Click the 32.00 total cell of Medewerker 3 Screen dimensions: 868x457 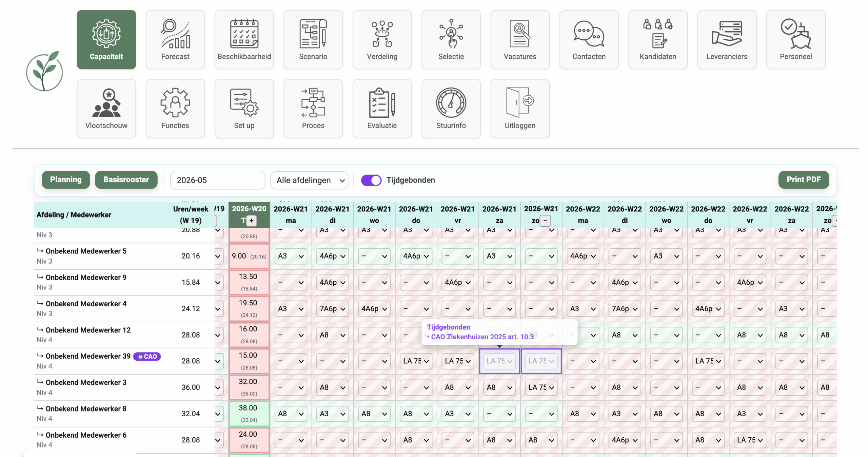tap(249, 387)
